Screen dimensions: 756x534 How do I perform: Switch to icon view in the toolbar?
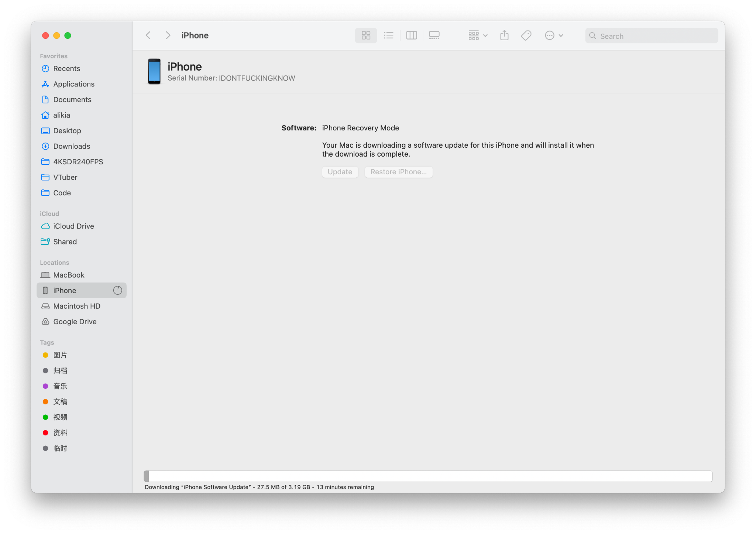point(365,35)
